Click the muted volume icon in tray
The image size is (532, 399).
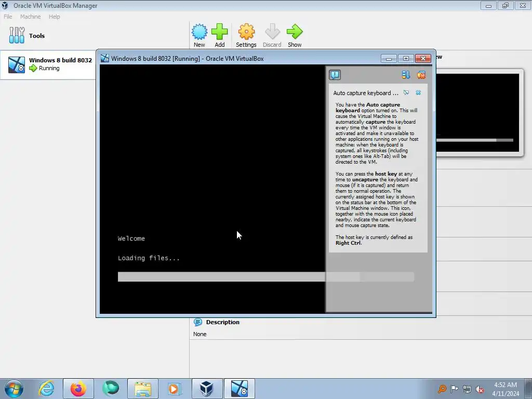tap(480, 389)
